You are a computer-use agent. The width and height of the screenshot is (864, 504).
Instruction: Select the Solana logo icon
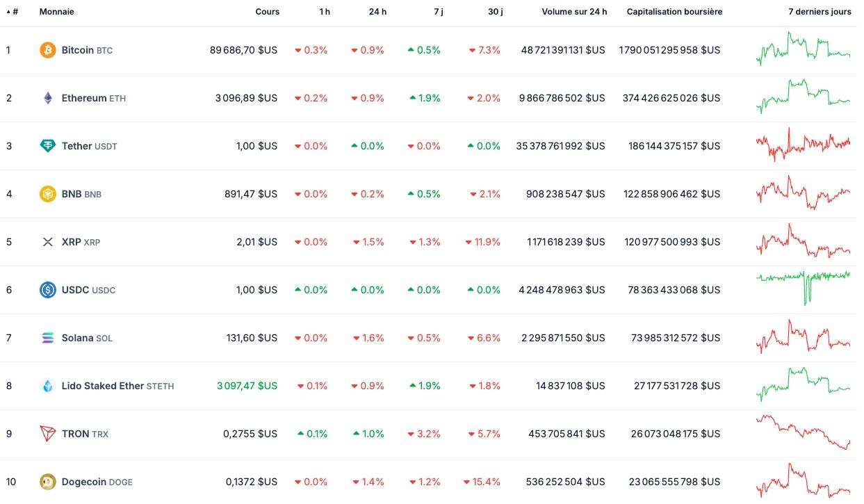pos(47,338)
